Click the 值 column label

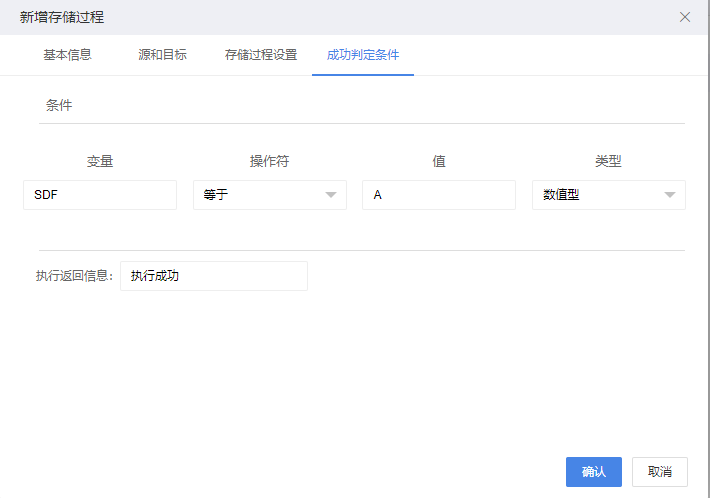(439, 161)
